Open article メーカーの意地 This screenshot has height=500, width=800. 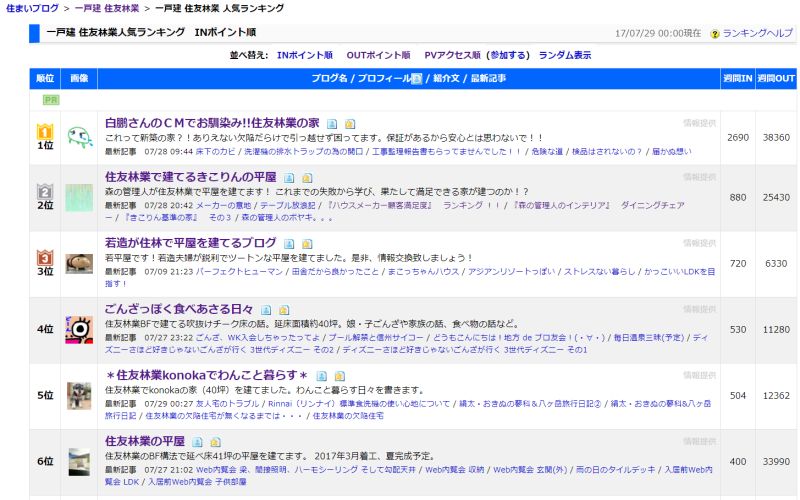[x=223, y=206]
